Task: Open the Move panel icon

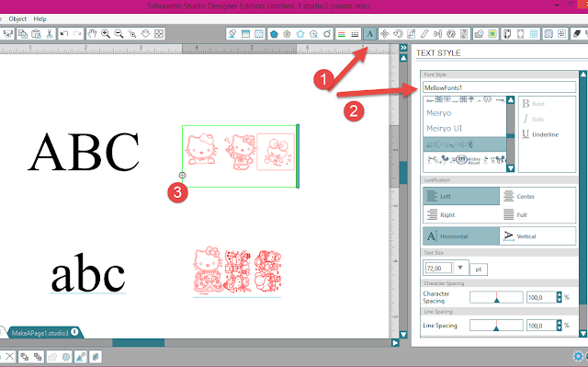Action: (384, 34)
